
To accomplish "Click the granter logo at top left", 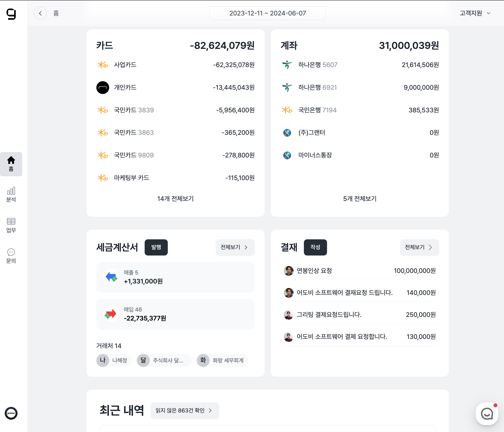I will [x=11, y=14].
